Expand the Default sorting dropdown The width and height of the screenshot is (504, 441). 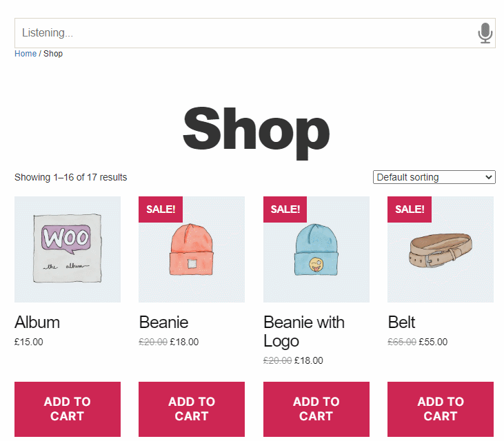[x=434, y=177]
